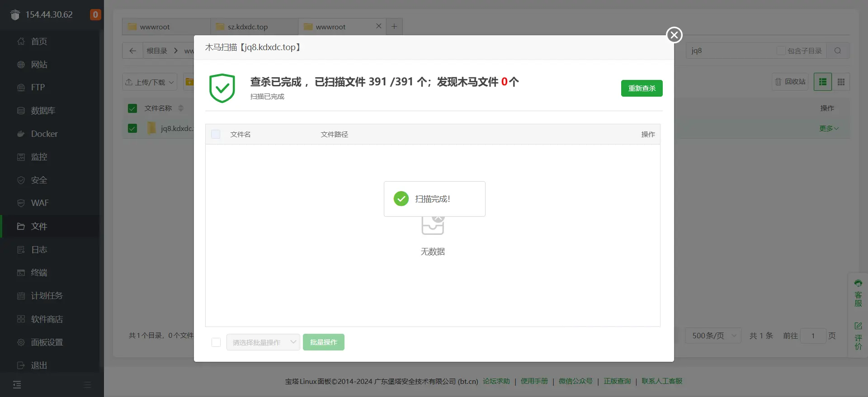
Task: Open the 客服 support widget
Action: click(x=858, y=293)
